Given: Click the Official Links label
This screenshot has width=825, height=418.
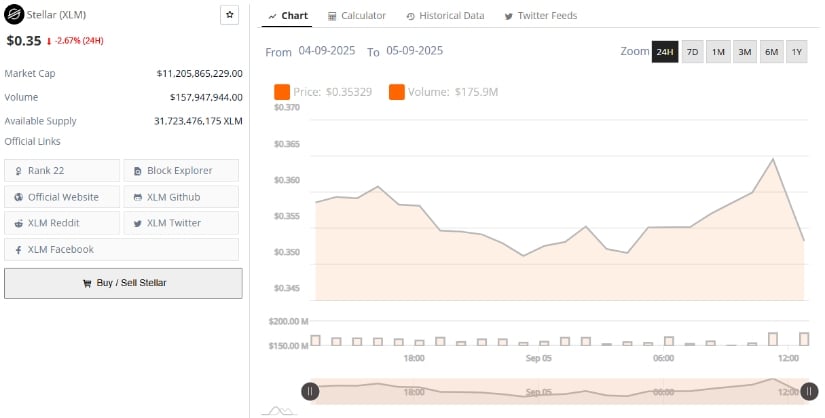Looking at the screenshot, I should 33,142.
